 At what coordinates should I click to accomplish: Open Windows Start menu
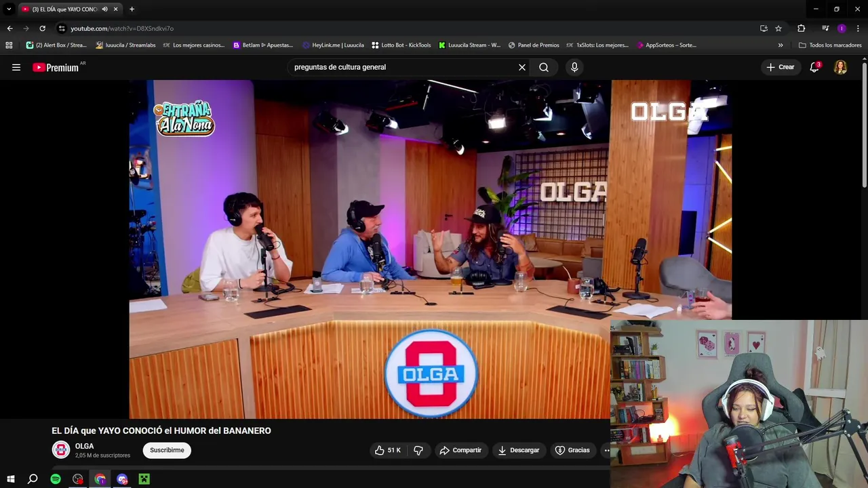point(10,479)
